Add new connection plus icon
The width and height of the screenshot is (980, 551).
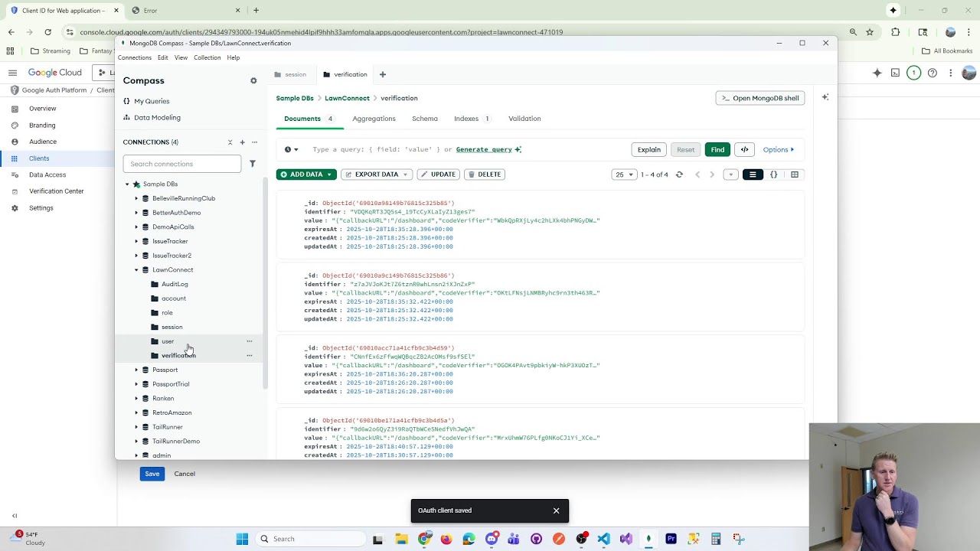(x=242, y=142)
